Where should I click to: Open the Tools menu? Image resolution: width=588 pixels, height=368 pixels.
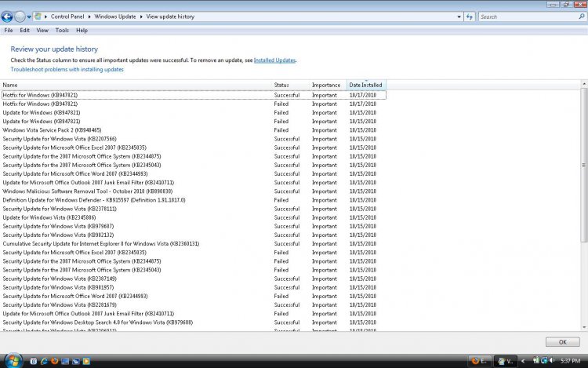pos(62,31)
